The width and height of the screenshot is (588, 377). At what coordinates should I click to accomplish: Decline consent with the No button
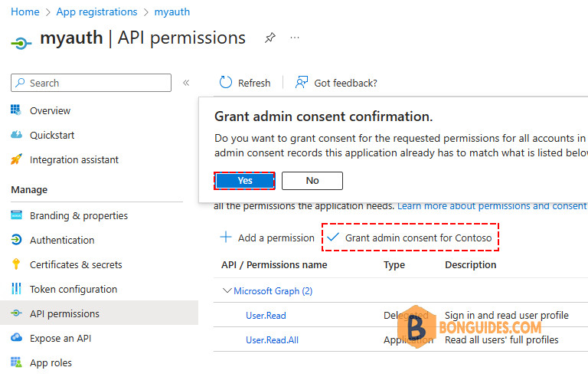312,181
